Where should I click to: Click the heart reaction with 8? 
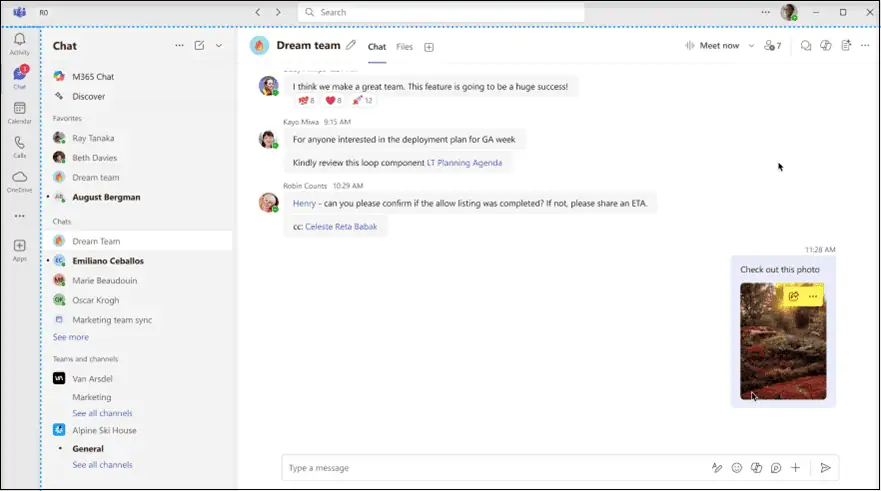pos(333,101)
